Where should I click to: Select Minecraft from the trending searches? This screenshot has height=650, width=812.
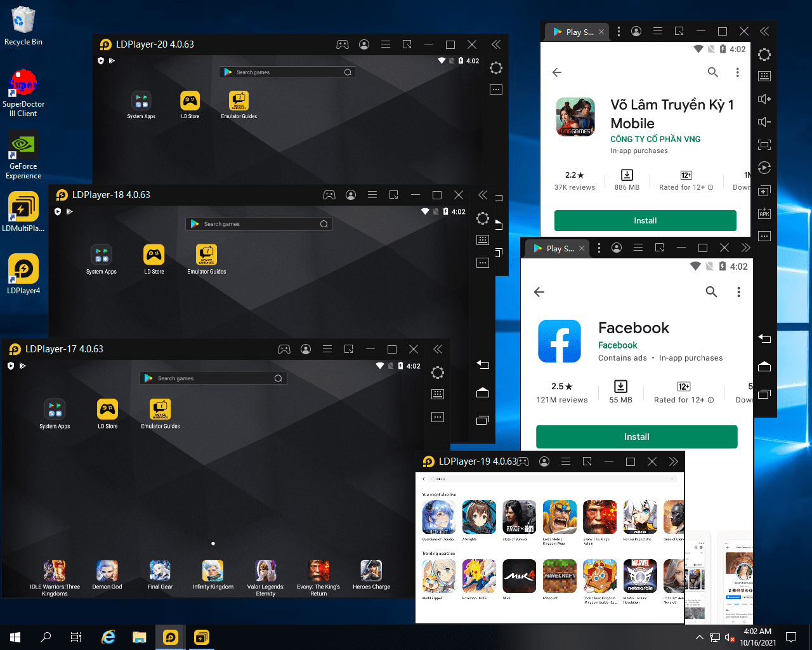tap(560, 576)
